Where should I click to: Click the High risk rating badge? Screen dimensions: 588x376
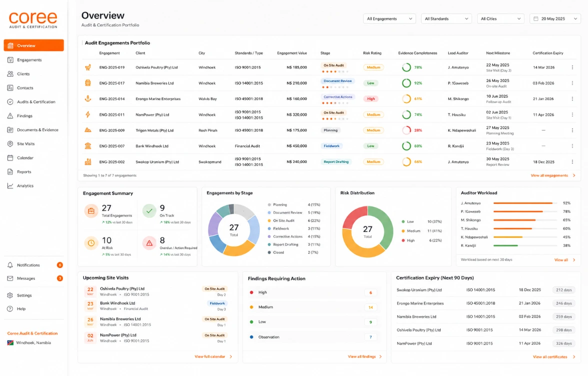point(371,98)
